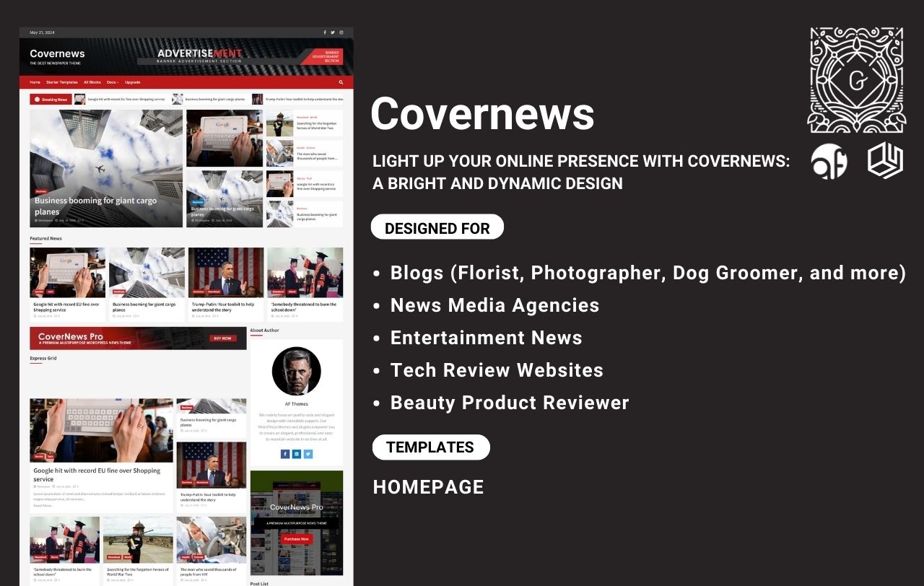The height and width of the screenshot is (586, 924).
Task: Open Express Grid 'Google hit with record EU fine' headline
Action: [x=97, y=474]
